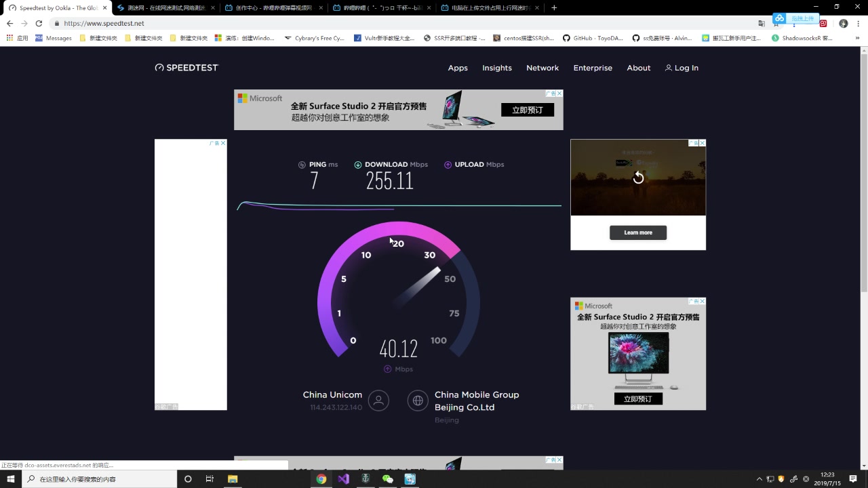
Task: Open the GitHub ToyoDA bookmark
Action: coord(594,38)
